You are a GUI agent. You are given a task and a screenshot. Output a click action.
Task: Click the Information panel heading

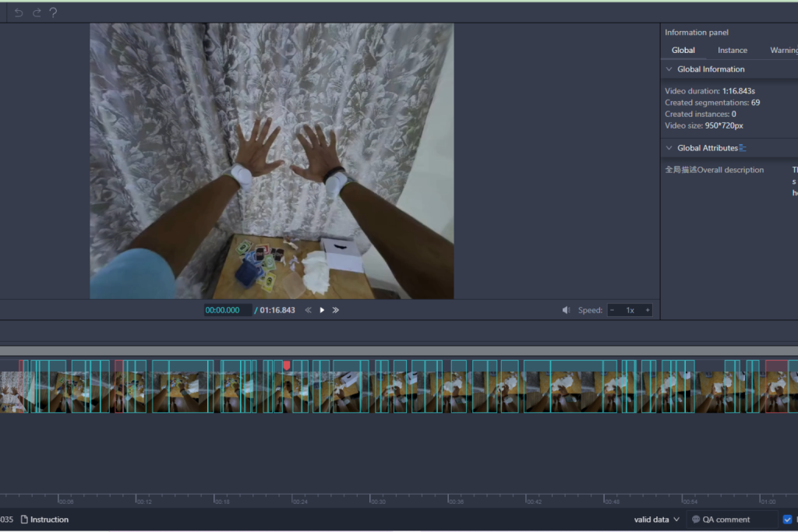pos(696,32)
